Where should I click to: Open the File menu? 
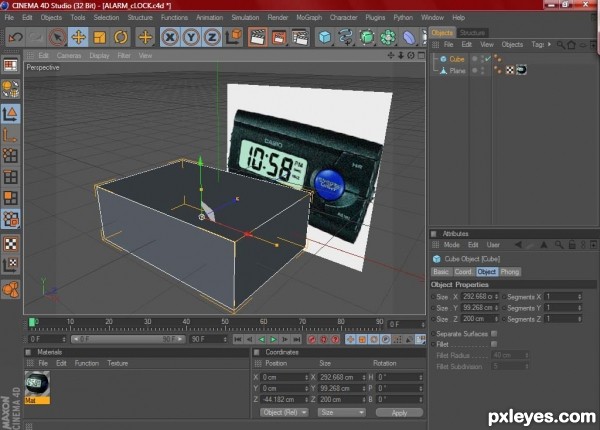pos(9,18)
